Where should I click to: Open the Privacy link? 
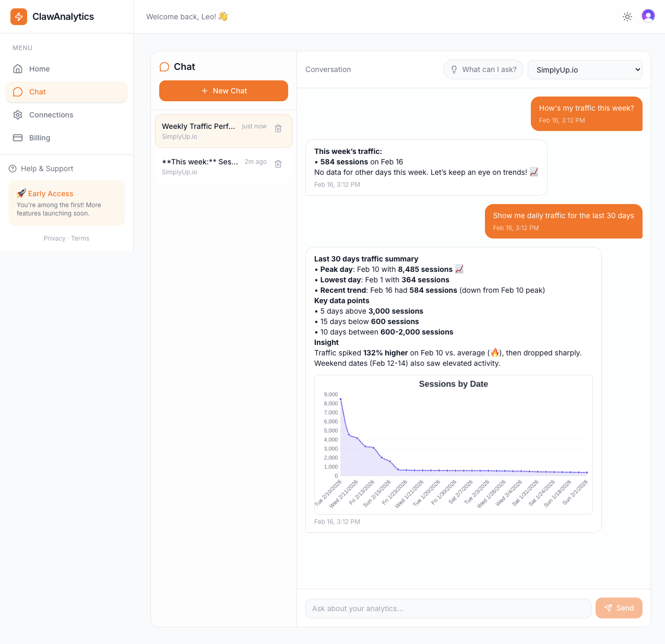tap(54, 238)
